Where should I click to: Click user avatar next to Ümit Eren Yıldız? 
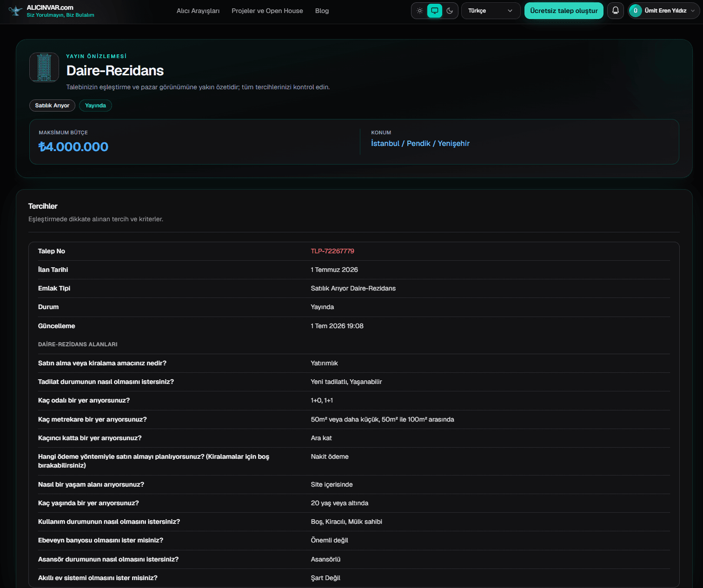tap(636, 11)
